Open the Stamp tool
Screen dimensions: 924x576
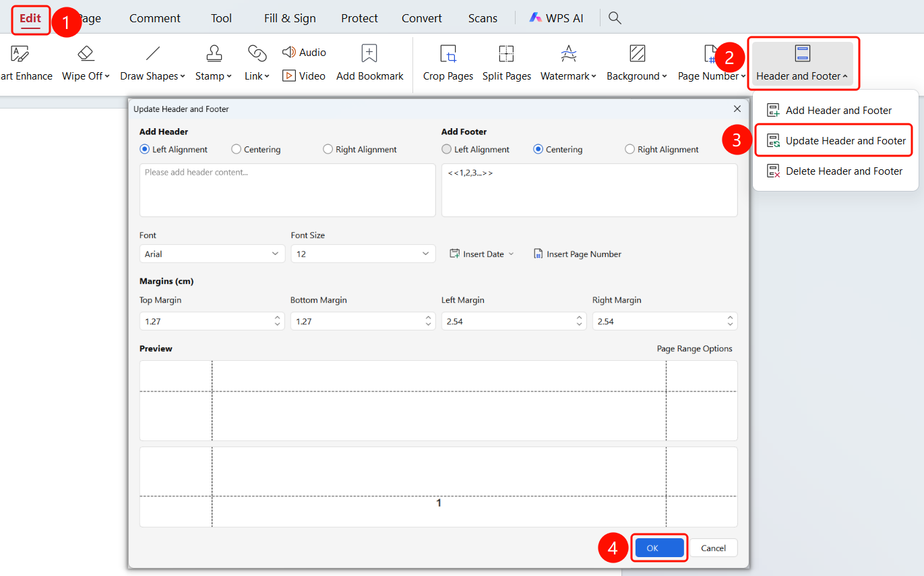coord(214,63)
